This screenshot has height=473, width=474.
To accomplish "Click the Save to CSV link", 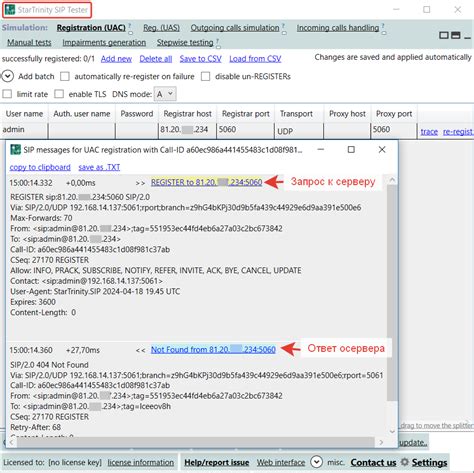I will [200, 59].
